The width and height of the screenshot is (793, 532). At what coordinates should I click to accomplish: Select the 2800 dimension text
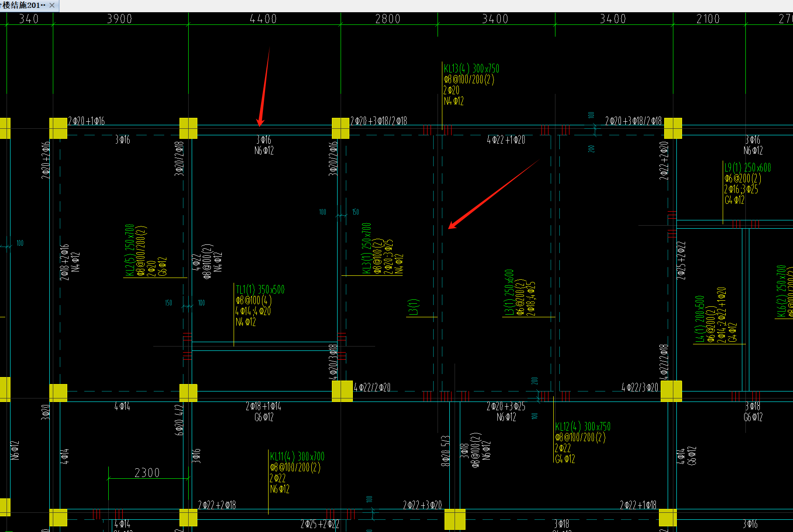click(x=388, y=19)
